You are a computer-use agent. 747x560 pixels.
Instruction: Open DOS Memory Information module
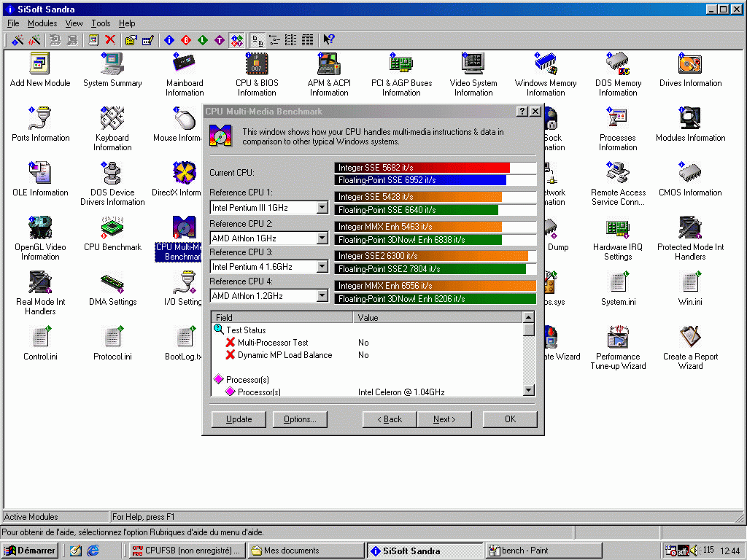tap(618, 75)
